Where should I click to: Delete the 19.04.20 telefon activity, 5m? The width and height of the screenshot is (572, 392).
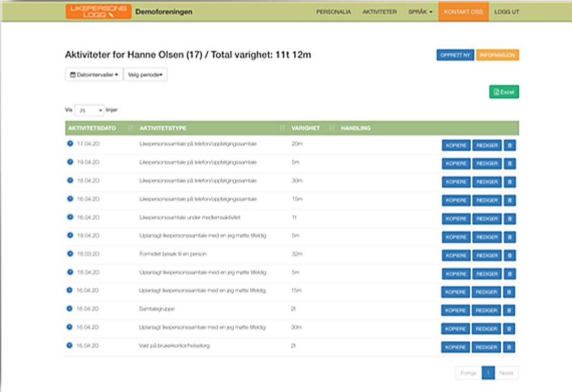tap(510, 163)
